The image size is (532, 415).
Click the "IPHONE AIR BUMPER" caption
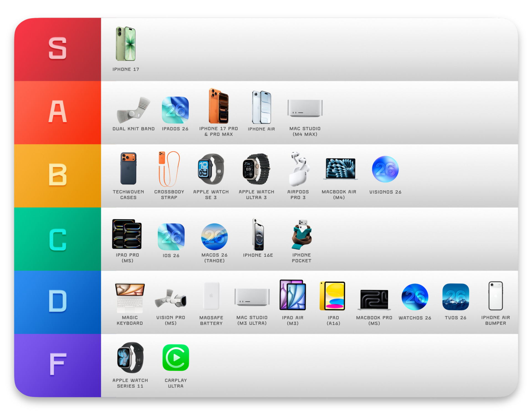[495, 320]
